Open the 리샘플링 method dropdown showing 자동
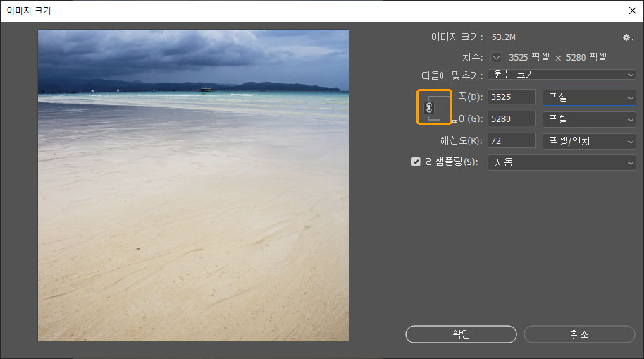 pos(562,162)
